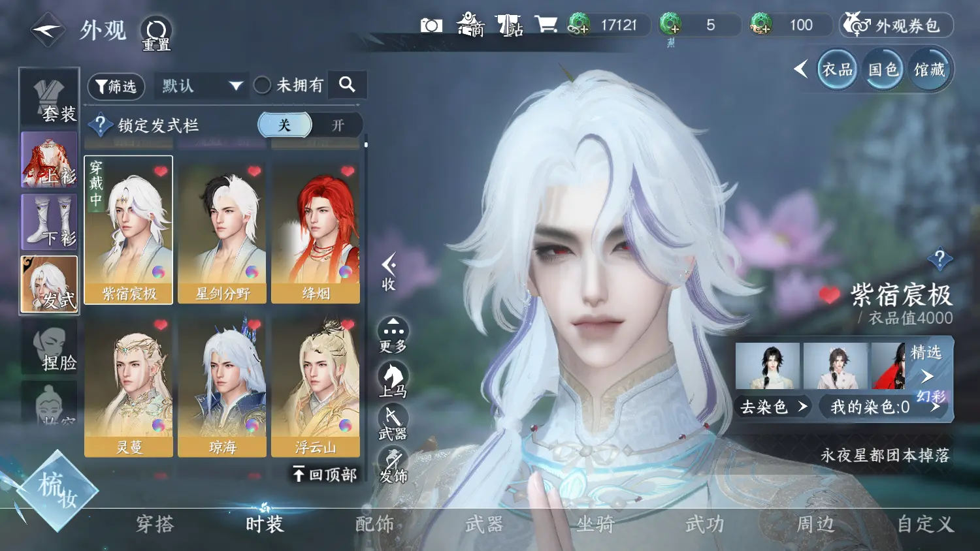Switch to the 穿搭 tab
This screenshot has height=551, width=980.
pyautogui.click(x=155, y=524)
